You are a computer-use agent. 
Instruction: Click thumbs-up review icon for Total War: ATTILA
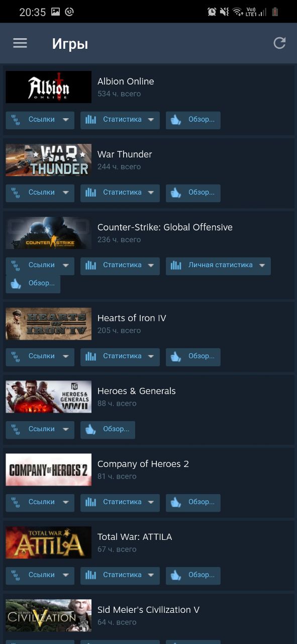pyautogui.click(x=176, y=575)
